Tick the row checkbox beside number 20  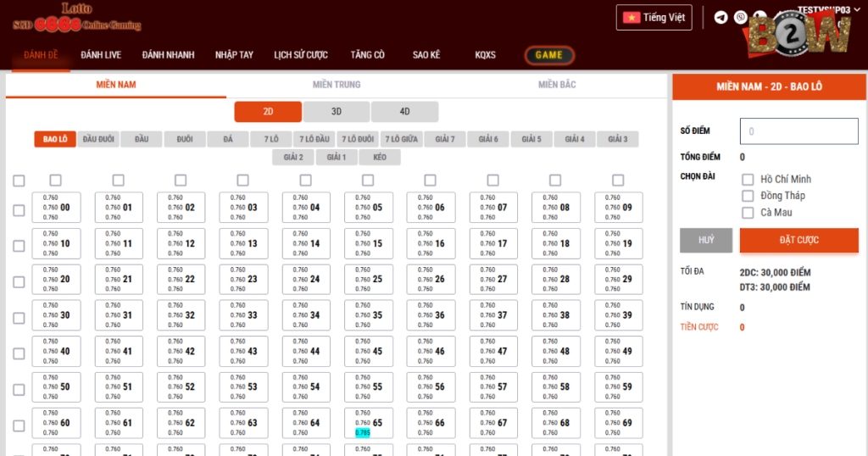[19, 281]
